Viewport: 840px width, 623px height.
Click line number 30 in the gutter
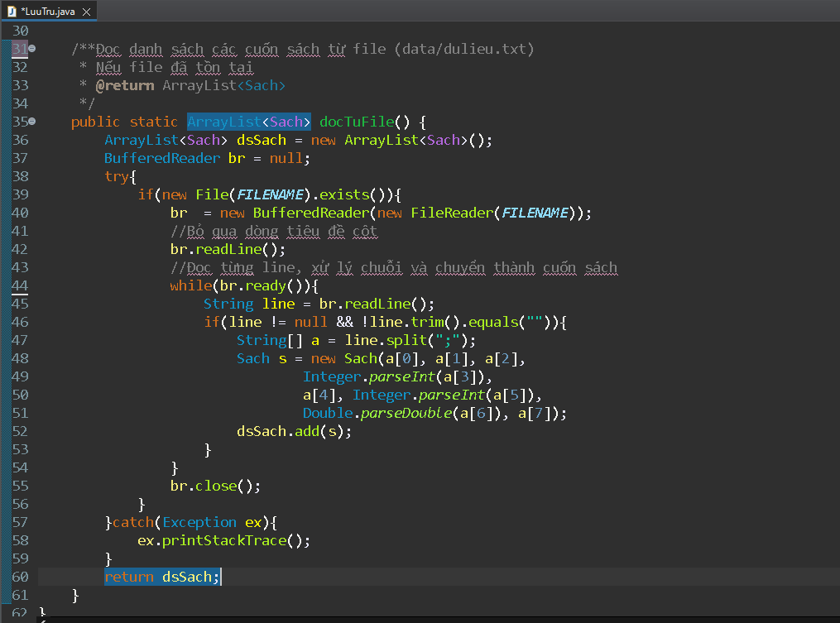20,31
